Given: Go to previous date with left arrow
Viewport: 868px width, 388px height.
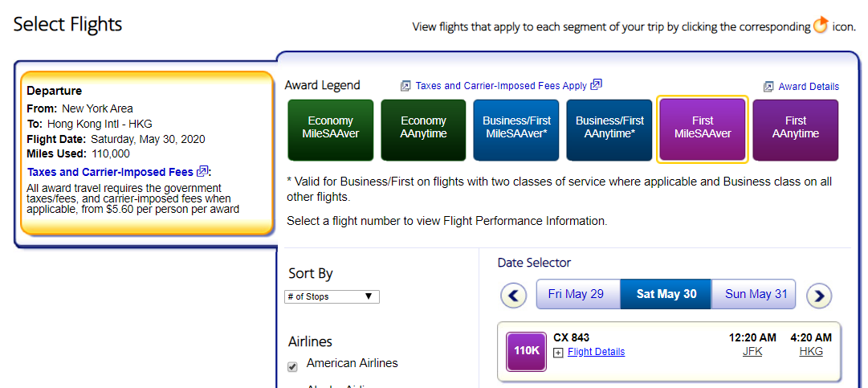Looking at the screenshot, I should click(x=514, y=296).
